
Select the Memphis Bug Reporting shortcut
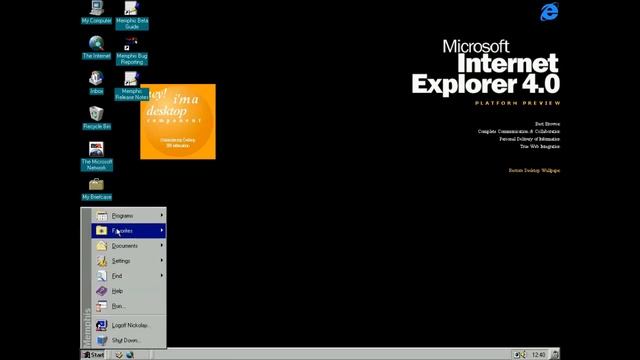[132, 51]
